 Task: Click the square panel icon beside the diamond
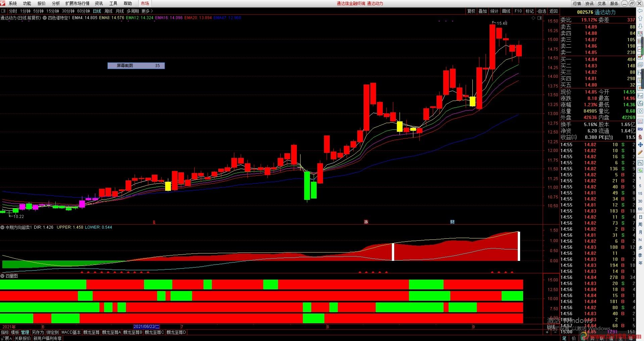(x=540, y=18)
